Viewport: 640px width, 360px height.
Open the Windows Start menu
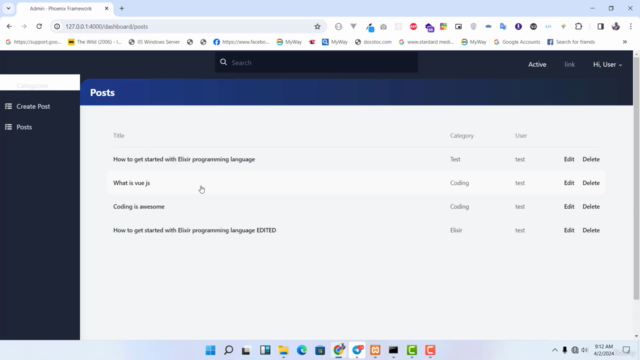click(210, 350)
